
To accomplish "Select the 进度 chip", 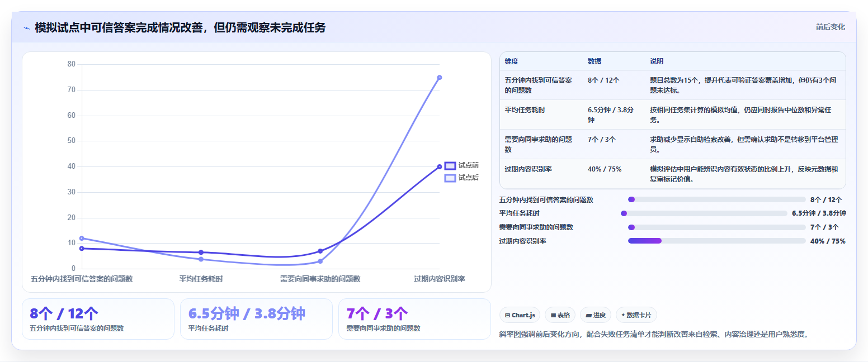I will pyautogui.click(x=596, y=315).
